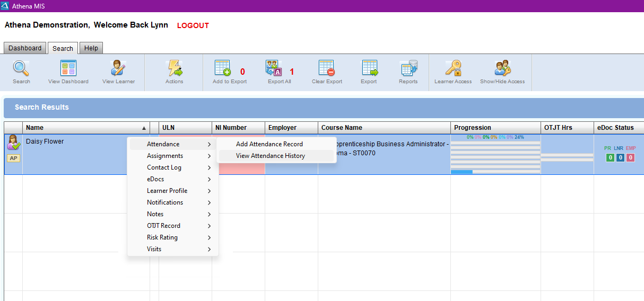Sort by the Course Name column header
Screen dimensions: 644x301
coord(384,128)
